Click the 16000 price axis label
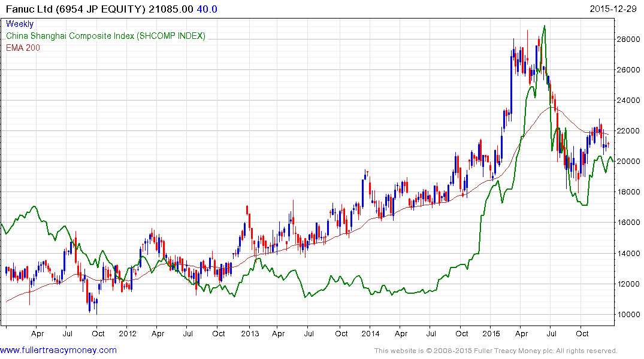 click(630, 223)
